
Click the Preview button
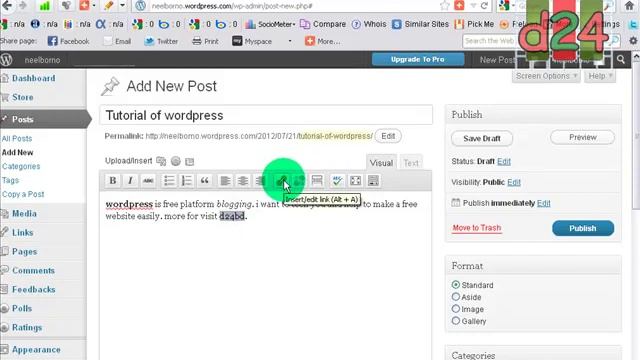(582, 138)
